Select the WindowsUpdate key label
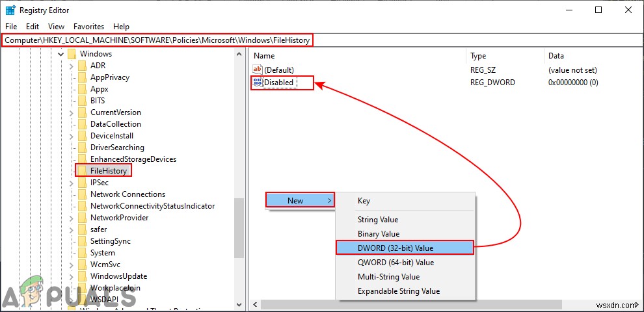This screenshot has width=644, height=312. 118,276
